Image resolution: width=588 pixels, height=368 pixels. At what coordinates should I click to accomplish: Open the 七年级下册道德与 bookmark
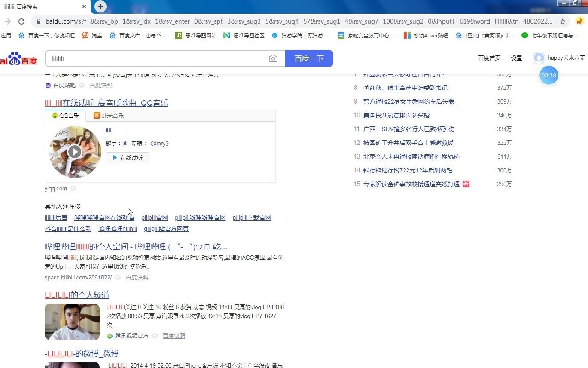[x=550, y=35]
